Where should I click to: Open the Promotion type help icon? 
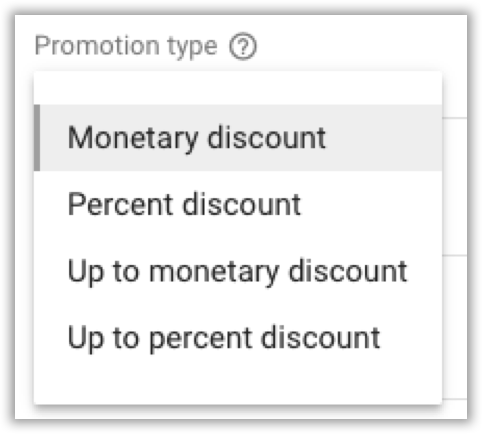click(x=243, y=46)
